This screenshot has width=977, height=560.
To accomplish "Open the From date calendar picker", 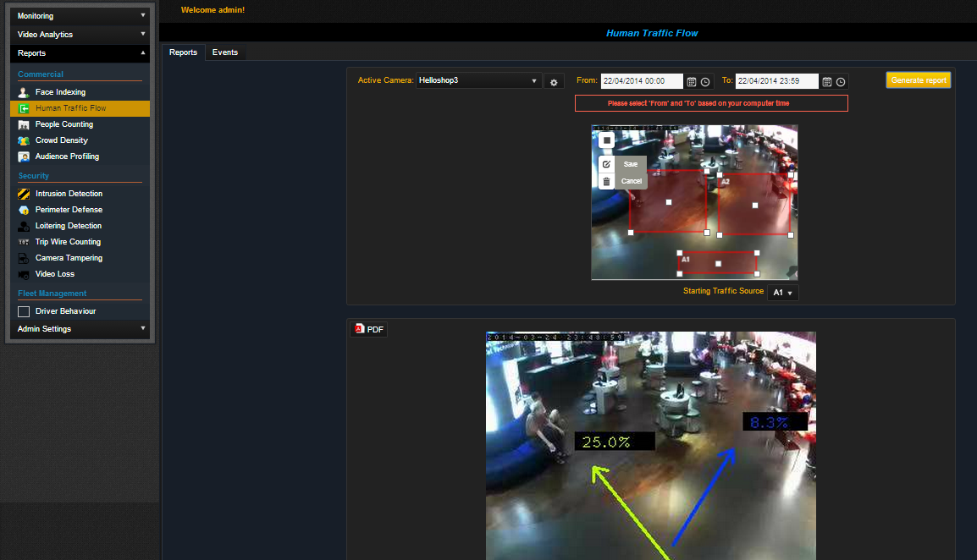I will [x=692, y=81].
